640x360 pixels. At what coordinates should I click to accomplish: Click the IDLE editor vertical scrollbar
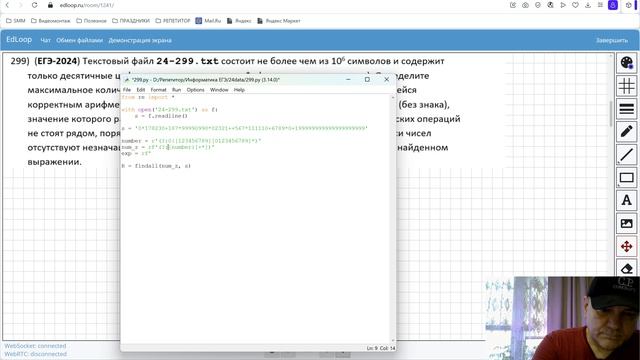click(393, 218)
